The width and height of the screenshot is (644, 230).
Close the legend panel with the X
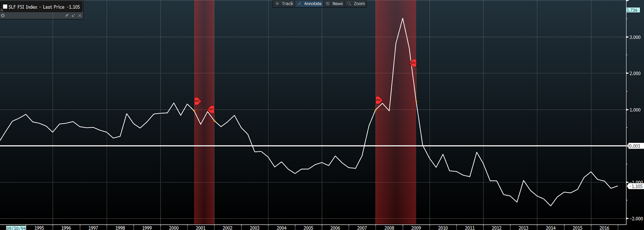(80, 15)
